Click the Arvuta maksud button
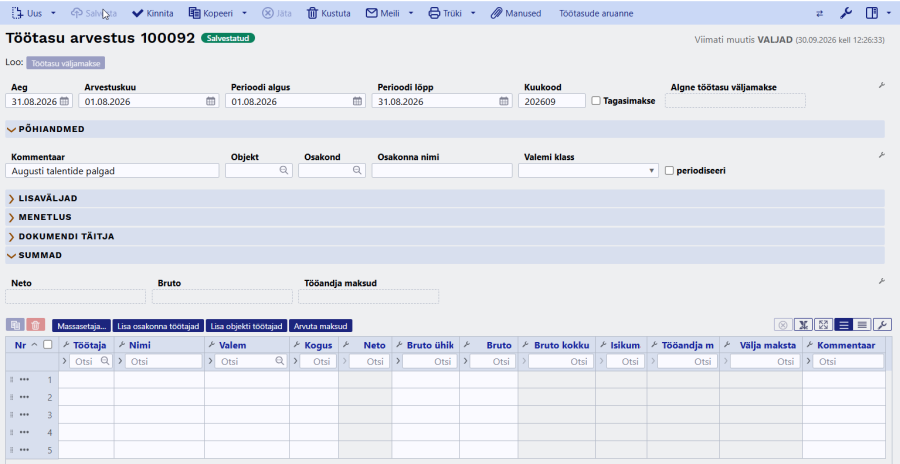Screen dimensions: 900x464 [x=320, y=326]
